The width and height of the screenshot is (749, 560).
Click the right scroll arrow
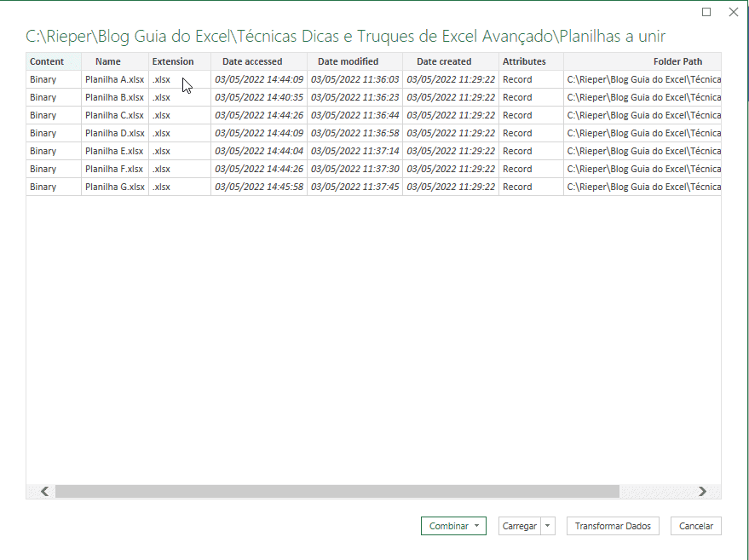703,491
